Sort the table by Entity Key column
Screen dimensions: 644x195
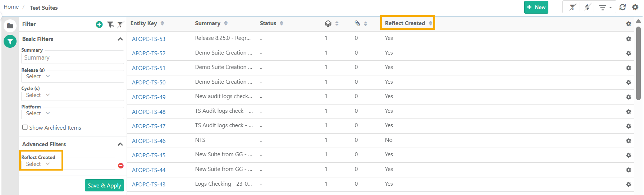(x=162, y=23)
